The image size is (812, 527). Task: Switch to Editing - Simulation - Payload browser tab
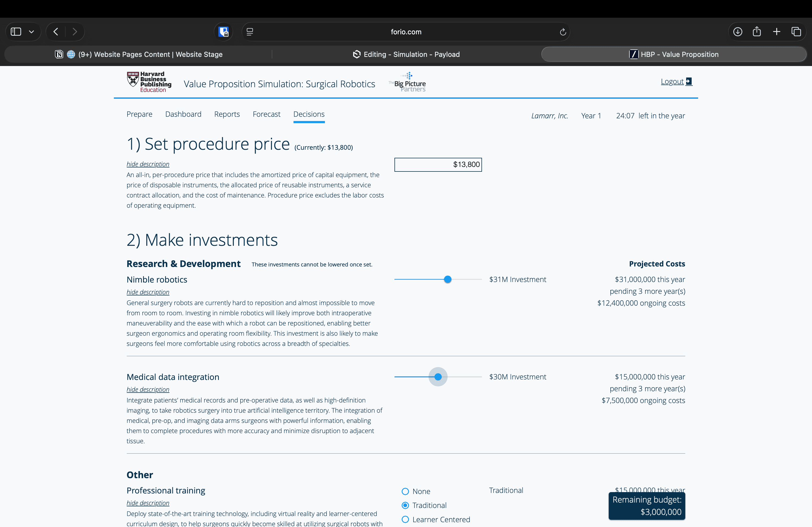406,54
